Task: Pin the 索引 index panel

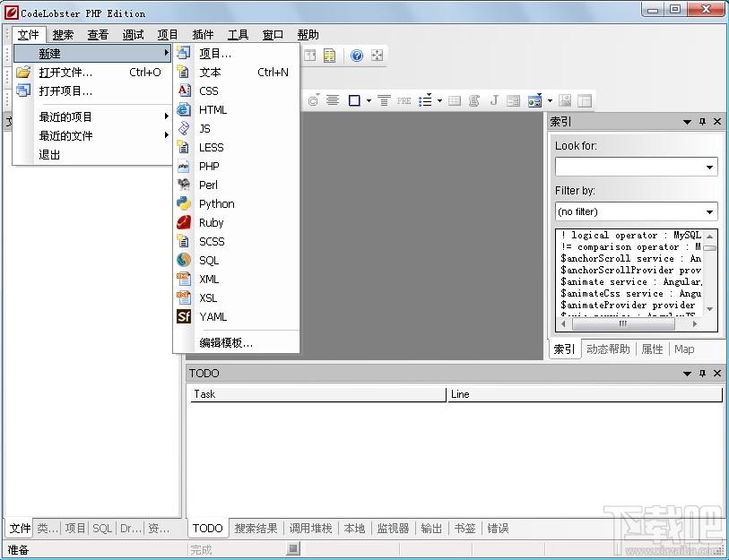Action: (702, 122)
